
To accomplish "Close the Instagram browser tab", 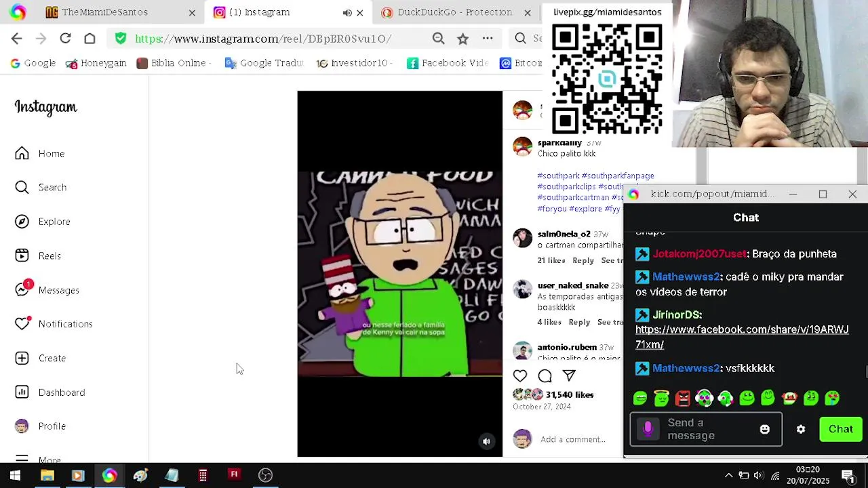I will click(360, 12).
